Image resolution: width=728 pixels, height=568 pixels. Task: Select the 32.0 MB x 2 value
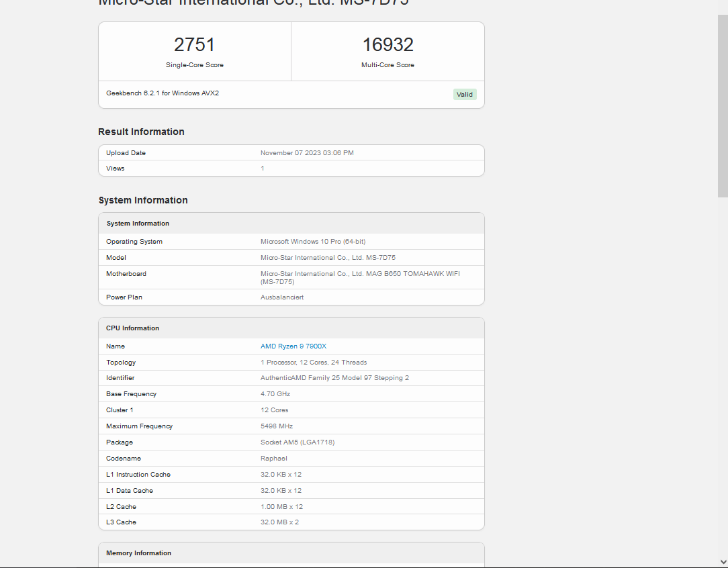pos(280,522)
